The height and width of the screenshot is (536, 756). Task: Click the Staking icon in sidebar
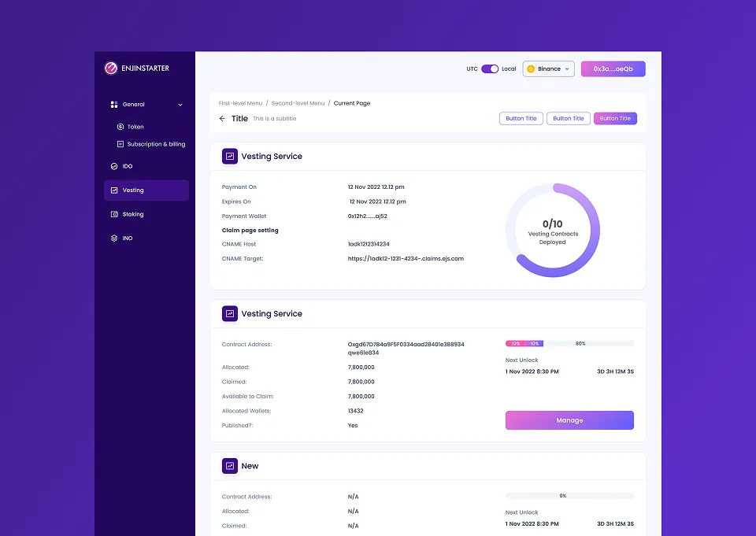[x=114, y=215]
